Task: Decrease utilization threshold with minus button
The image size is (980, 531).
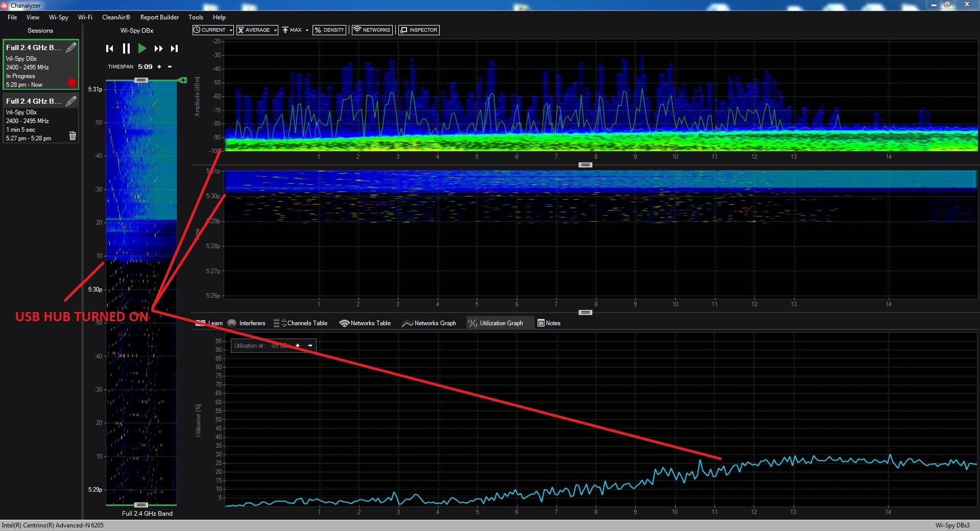Action: tap(310, 346)
